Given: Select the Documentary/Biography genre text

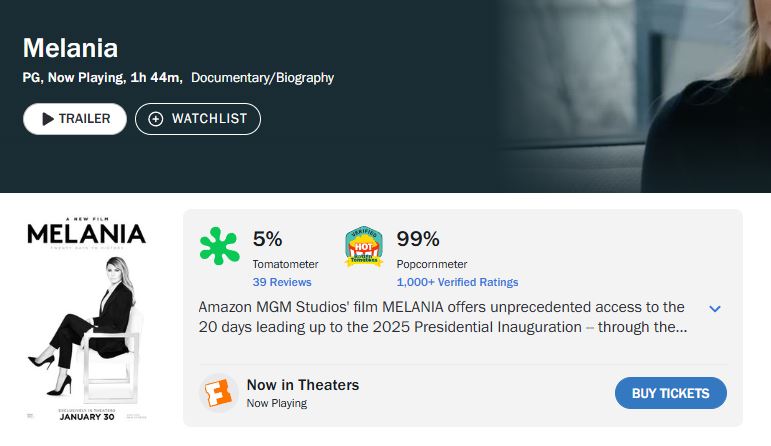Looking at the screenshot, I should tap(262, 77).
